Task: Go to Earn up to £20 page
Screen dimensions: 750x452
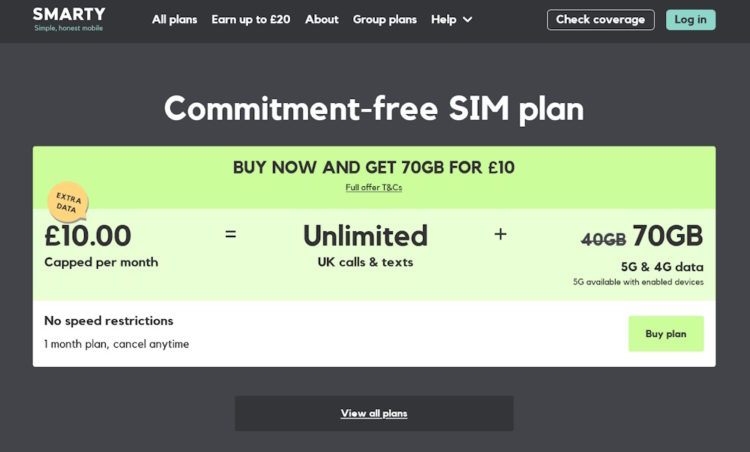Action: (251, 20)
